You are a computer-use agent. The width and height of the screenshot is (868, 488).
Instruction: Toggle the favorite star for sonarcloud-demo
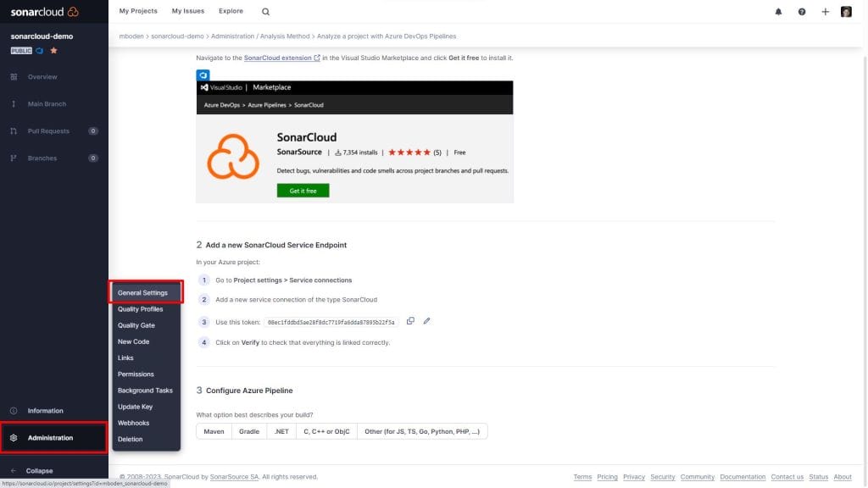coord(53,50)
